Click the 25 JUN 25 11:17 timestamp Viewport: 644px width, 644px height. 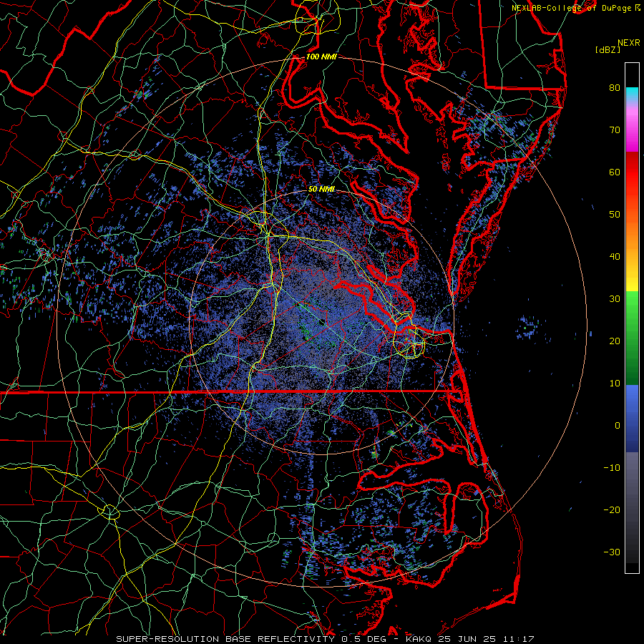click(486, 639)
